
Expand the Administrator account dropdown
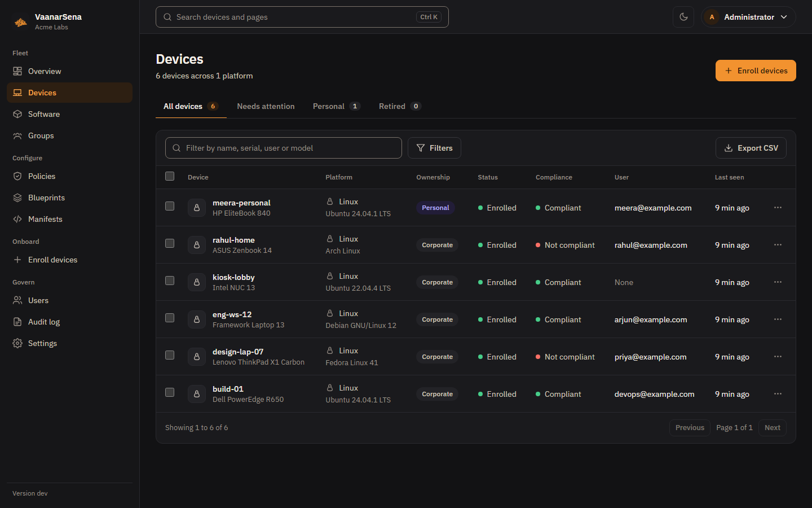(x=748, y=17)
